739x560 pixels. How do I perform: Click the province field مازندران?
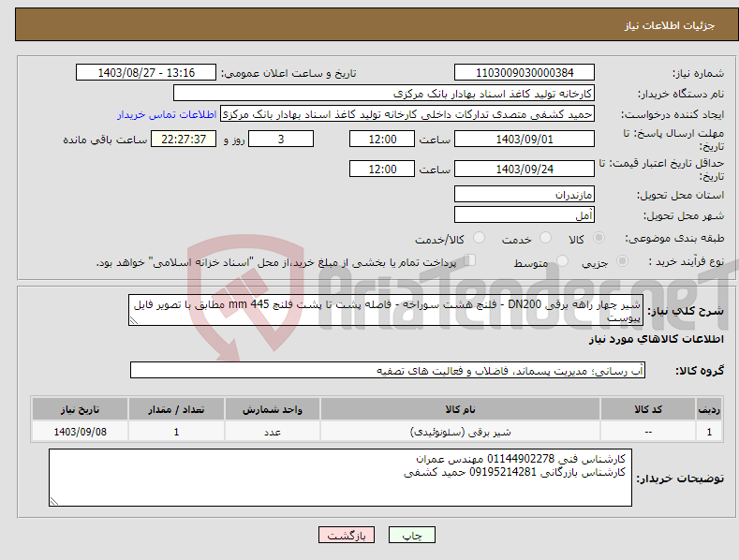525,194
